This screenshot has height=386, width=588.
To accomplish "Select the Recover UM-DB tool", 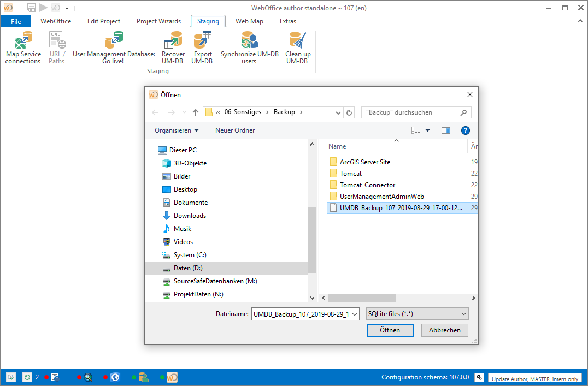I will pyautogui.click(x=173, y=46).
